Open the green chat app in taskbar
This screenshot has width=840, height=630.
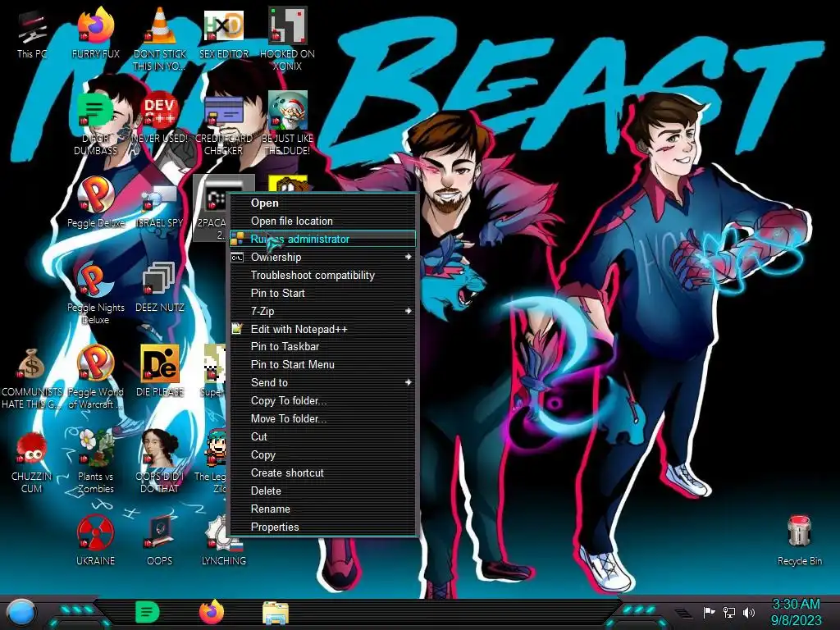(x=148, y=613)
